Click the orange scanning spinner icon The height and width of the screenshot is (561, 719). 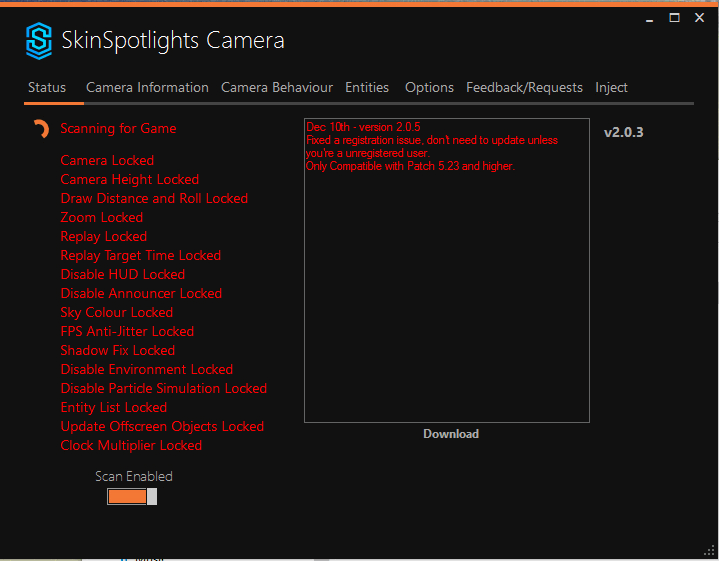[x=41, y=129]
